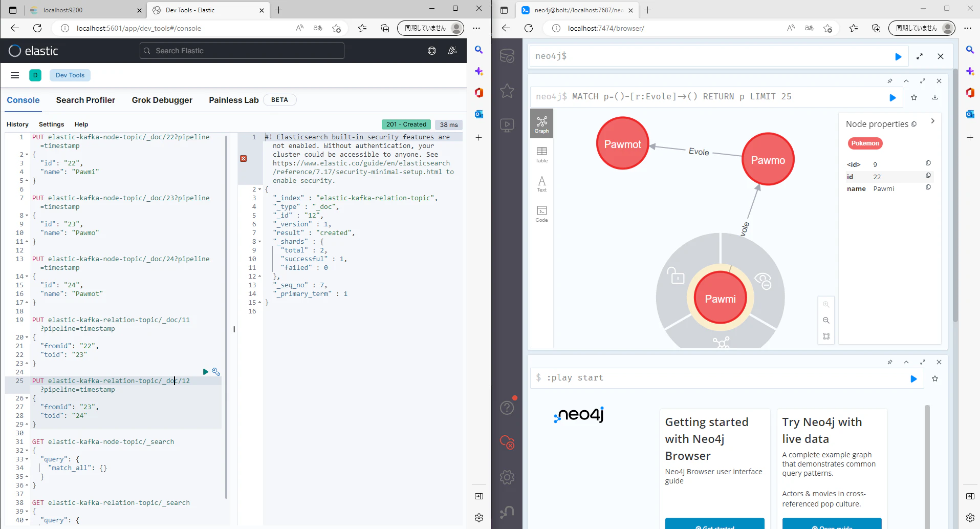Select the Pawmot node in the graph
Screen dimensions: 980x529
(623, 143)
